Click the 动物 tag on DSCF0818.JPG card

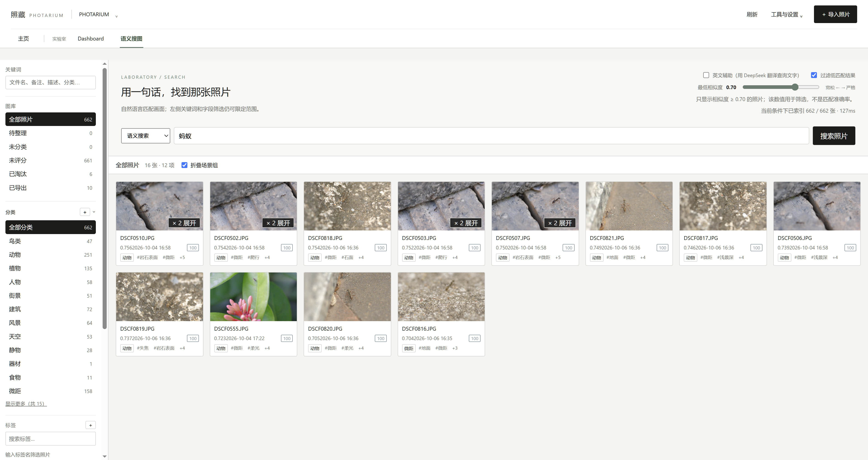tap(315, 258)
